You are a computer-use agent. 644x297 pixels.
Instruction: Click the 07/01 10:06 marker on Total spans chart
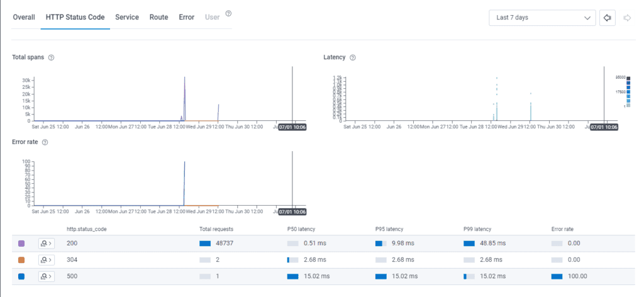pyautogui.click(x=292, y=126)
